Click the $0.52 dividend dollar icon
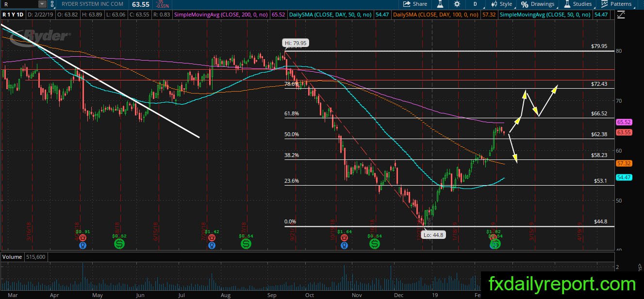644x299 pixels. [119, 244]
